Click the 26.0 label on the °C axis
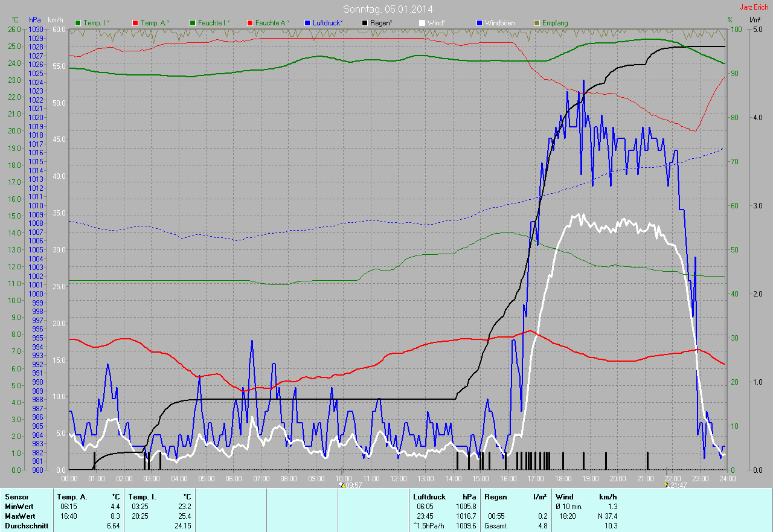 pyautogui.click(x=14, y=29)
